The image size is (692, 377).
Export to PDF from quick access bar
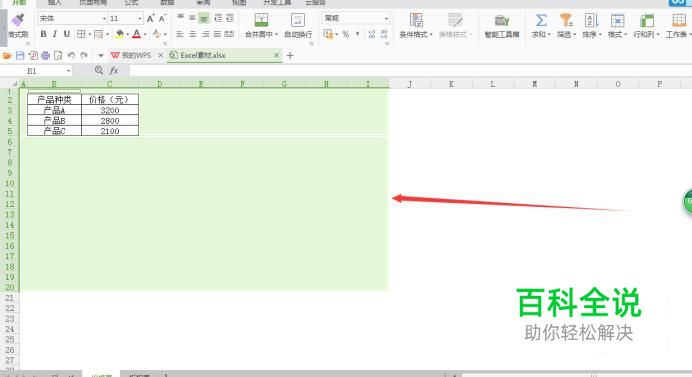(33, 56)
